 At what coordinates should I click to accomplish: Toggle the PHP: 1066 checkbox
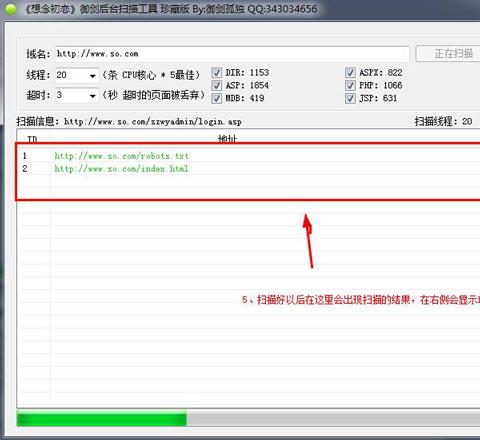pos(350,85)
